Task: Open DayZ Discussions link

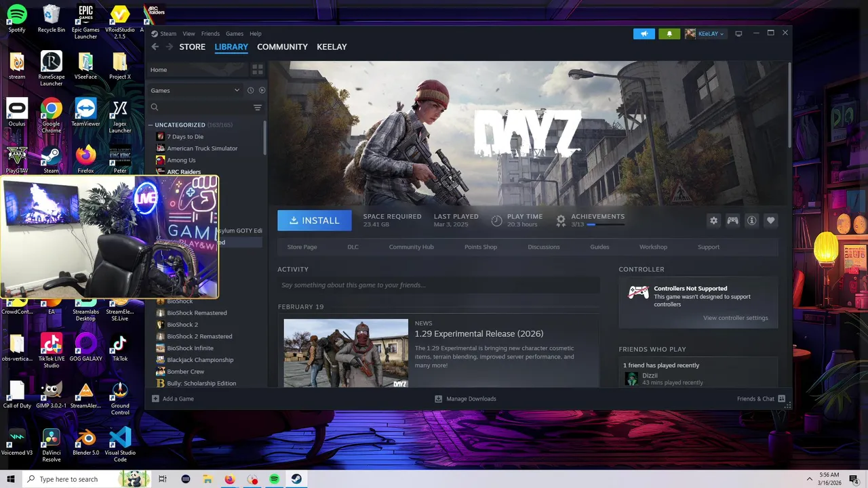Action: (x=544, y=247)
